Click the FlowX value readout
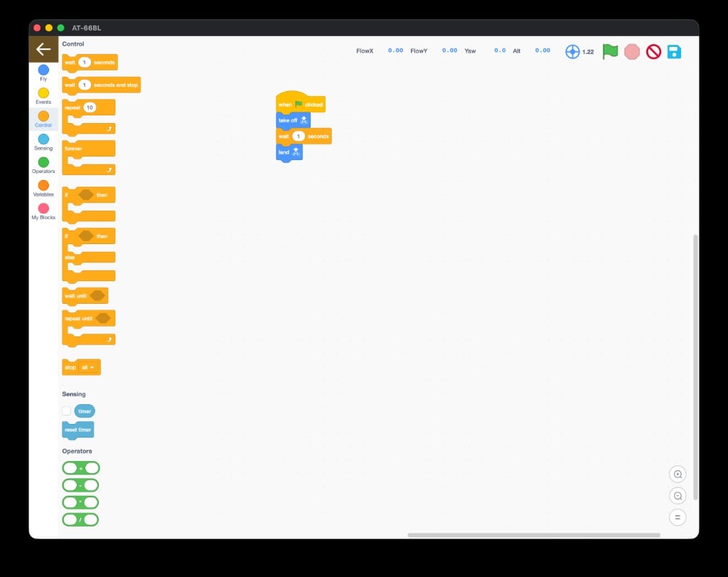 (x=395, y=51)
